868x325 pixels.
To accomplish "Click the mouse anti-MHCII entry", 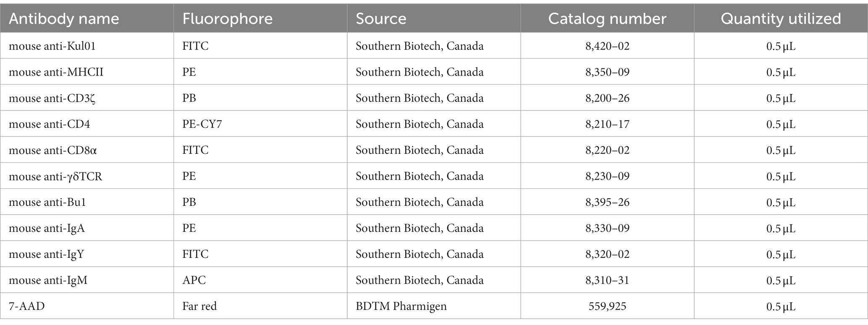I will coord(56,72).
